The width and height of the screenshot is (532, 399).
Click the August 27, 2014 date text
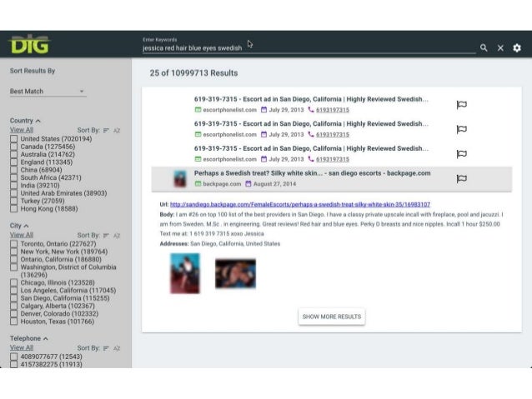tap(274, 184)
